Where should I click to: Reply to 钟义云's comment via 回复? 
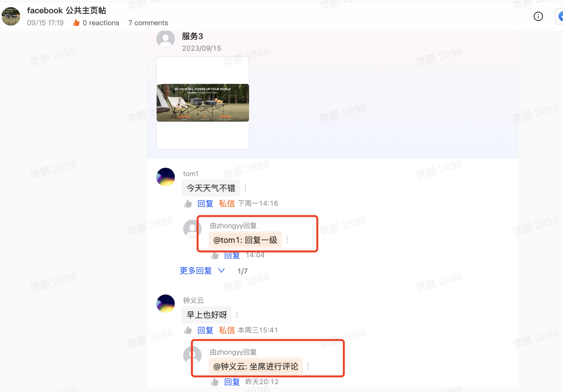coord(205,330)
